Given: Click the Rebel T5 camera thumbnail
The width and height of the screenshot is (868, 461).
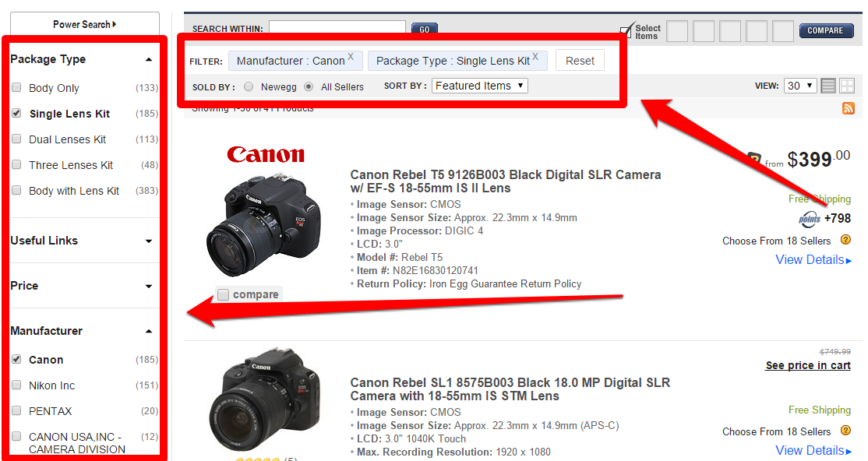Looking at the screenshot, I should tap(264, 224).
